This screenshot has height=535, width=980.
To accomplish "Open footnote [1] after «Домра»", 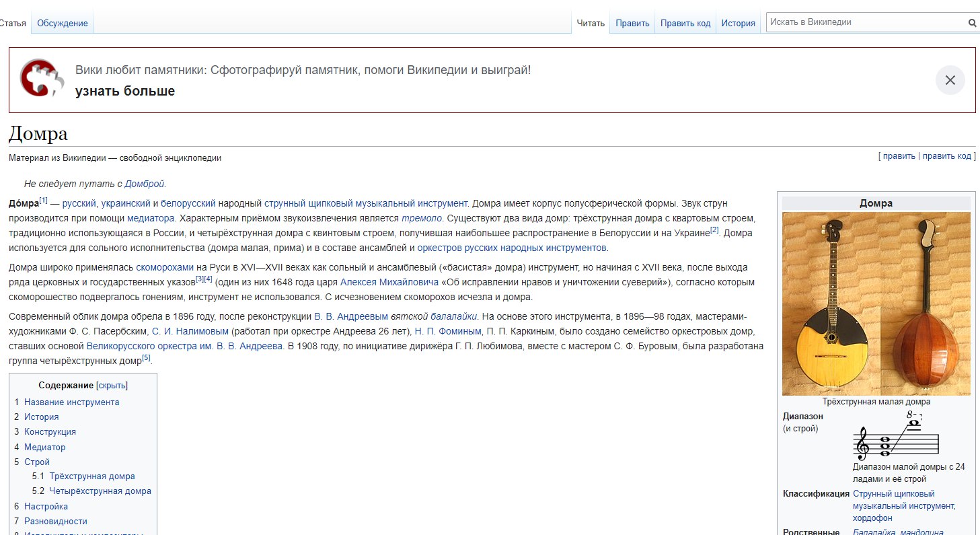I will click(x=44, y=200).
